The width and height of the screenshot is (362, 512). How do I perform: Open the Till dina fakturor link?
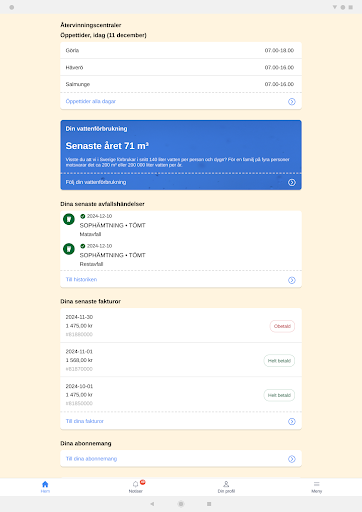click(x=85, y=421)
